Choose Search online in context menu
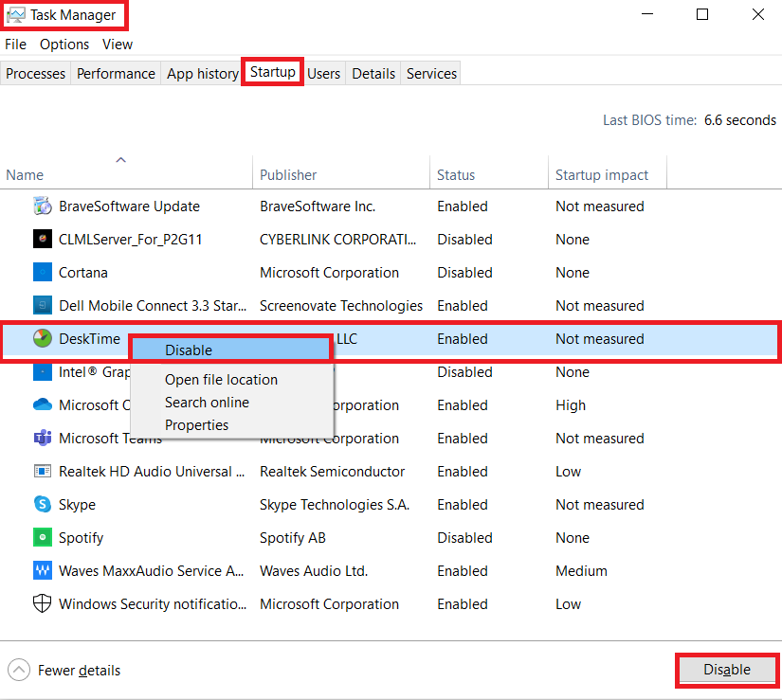 [207, 402]
